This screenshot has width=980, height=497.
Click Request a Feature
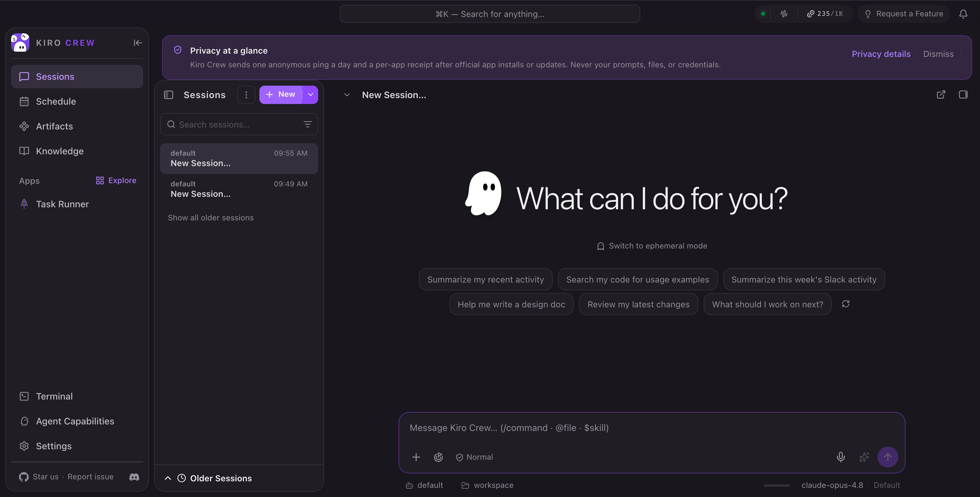click(904, 14)
